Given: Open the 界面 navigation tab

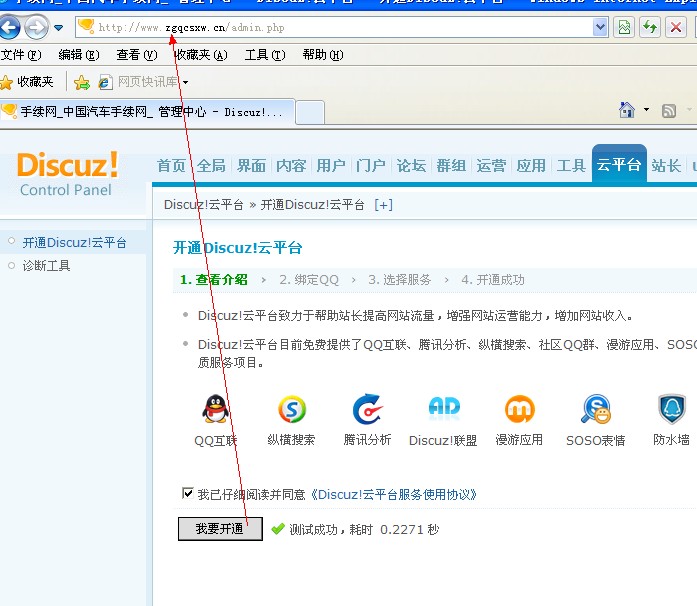Looking at the screenshot, I should tap(251, 166).
